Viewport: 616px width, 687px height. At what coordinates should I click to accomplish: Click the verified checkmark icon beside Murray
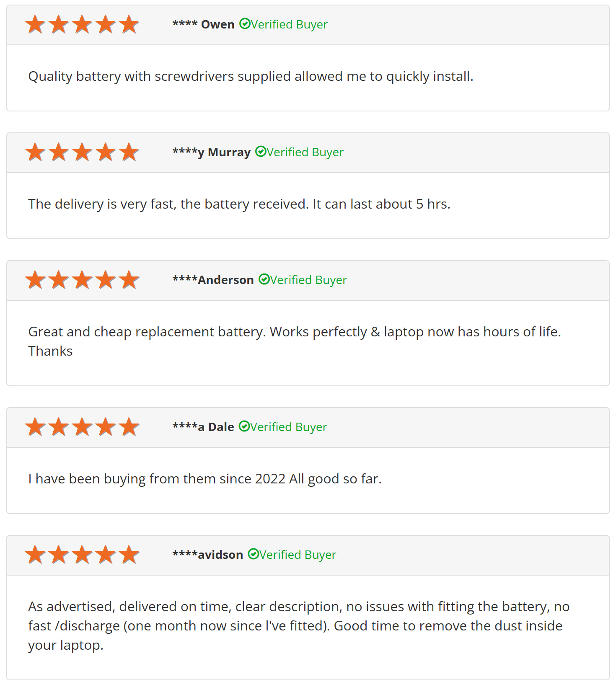(260, 152)
